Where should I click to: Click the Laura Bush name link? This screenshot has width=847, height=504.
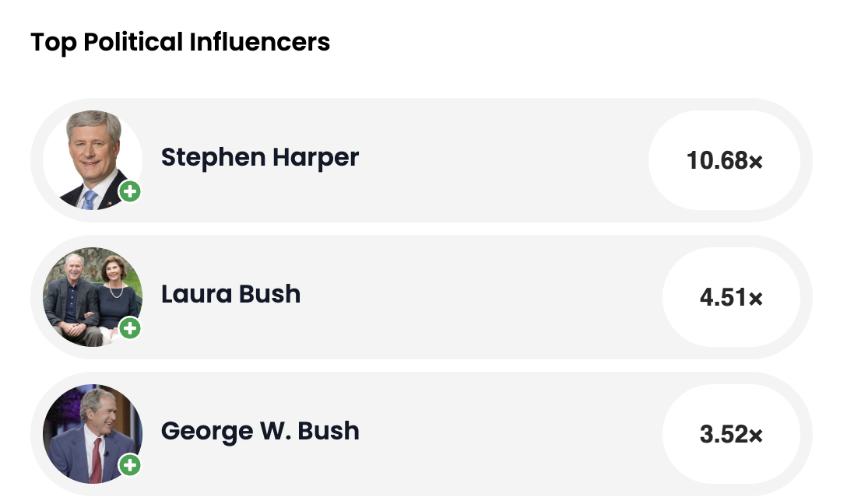(x=230, y=295)
